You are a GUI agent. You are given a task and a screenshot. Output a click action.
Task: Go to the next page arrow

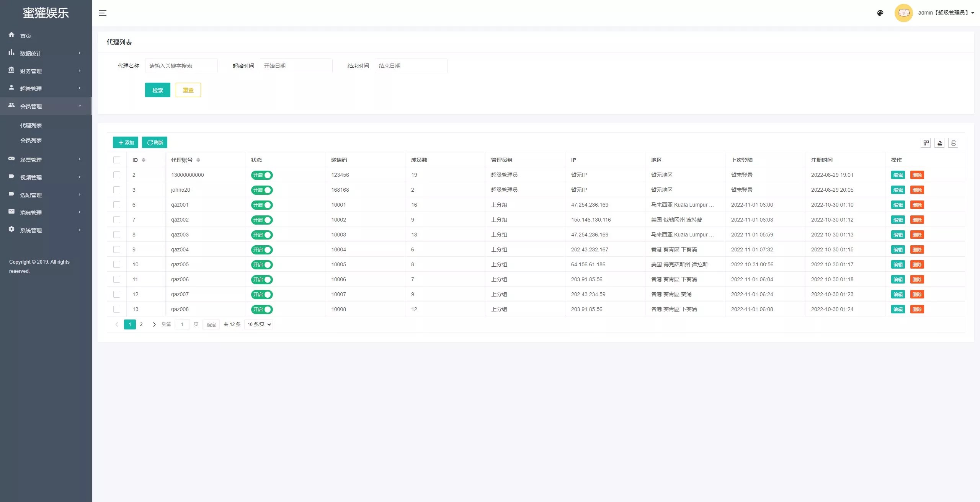(154, 324)
